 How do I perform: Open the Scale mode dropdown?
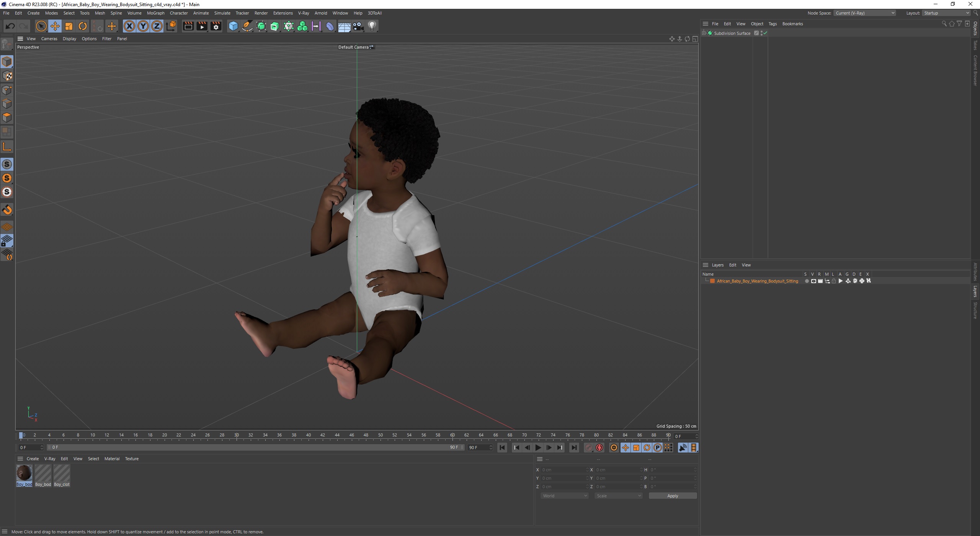pos(618,496)
